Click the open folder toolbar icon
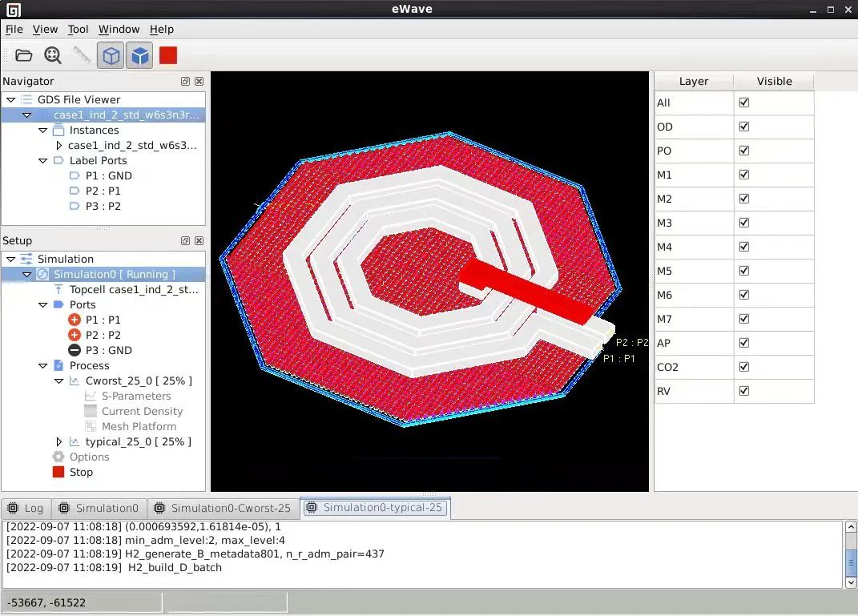 click(x=23, y=55)
